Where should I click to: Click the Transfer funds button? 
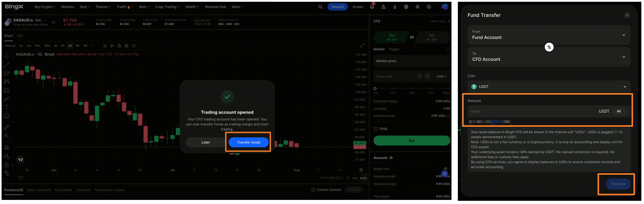tap(248, 142)
